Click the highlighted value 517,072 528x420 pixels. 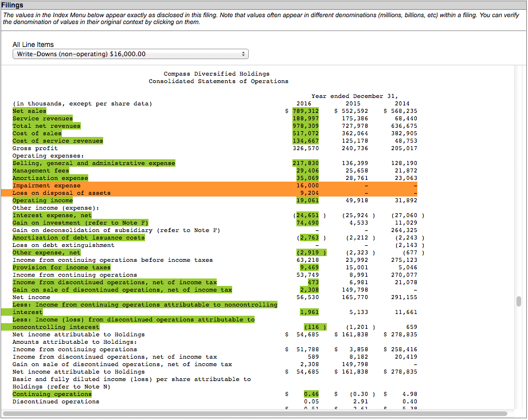point(306,134)
